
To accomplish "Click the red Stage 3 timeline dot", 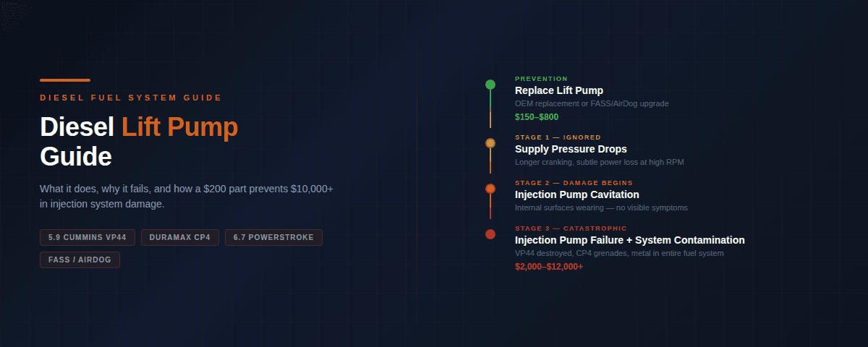I will pyautogui.click(x=490, y=234).
